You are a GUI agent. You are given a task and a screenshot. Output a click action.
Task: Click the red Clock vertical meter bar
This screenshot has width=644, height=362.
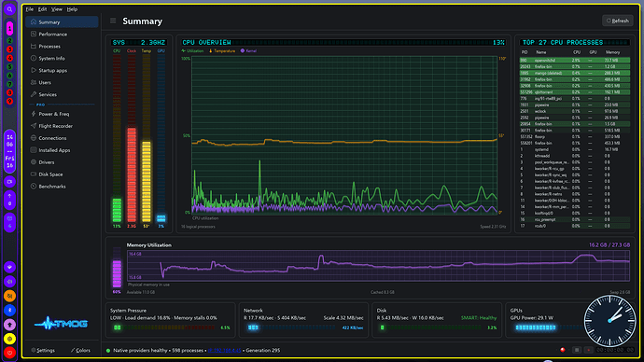pos(132,138)
